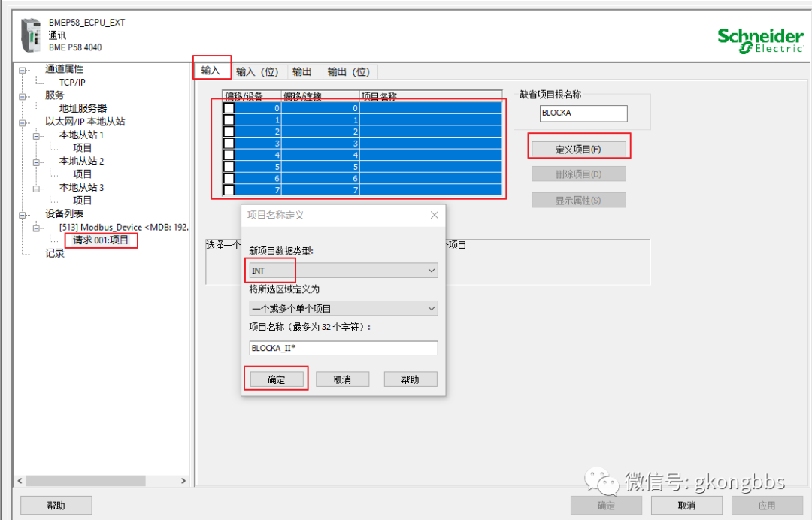Collapse the 通道属性 tree node
This screenshot has height=520, width=812.
(23, 69)
